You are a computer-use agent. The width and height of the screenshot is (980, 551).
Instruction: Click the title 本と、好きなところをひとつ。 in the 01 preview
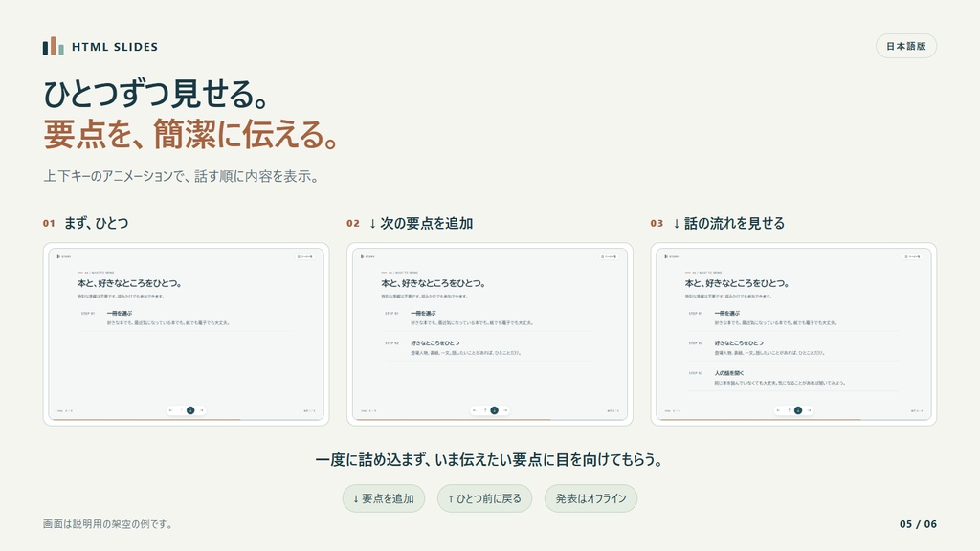pos(129,283)
